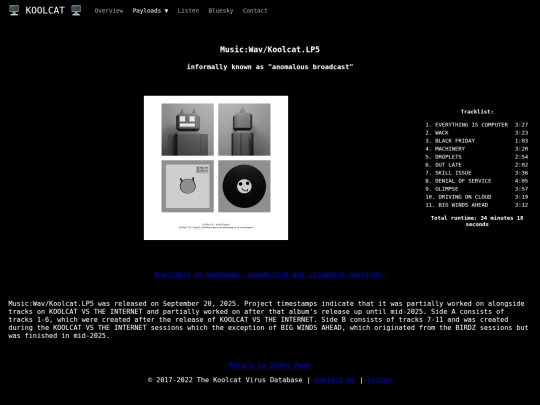The height and width of the screenshot is (405, 540).
Task: Click the album cover artwork image
Action: click(216, 168)
